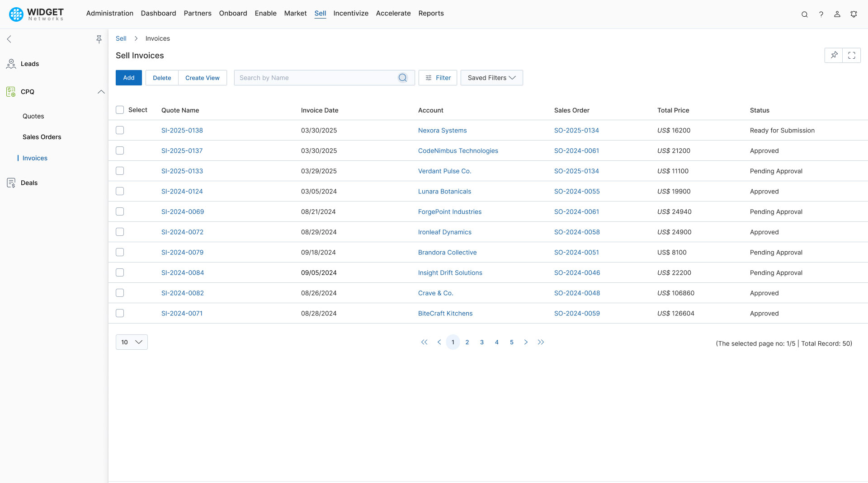Click the Add invoice button
868x483 pixels.
coord(129,78)
